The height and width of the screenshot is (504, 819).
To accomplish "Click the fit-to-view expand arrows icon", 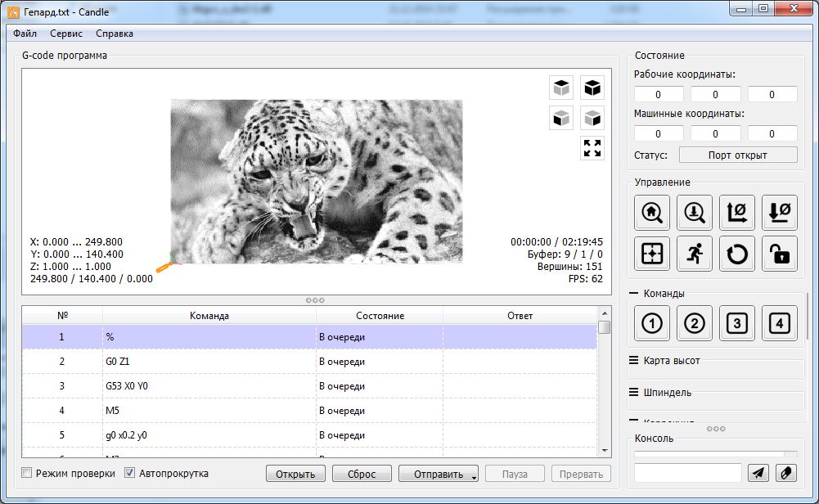I will 592,148.
